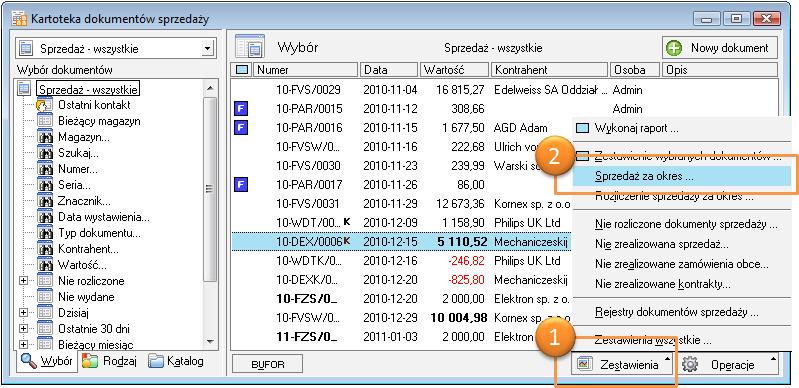Expand the Bieżący miesiąc tree node
The width and height of the screenshot is (799, 388).
pos(23,345)
